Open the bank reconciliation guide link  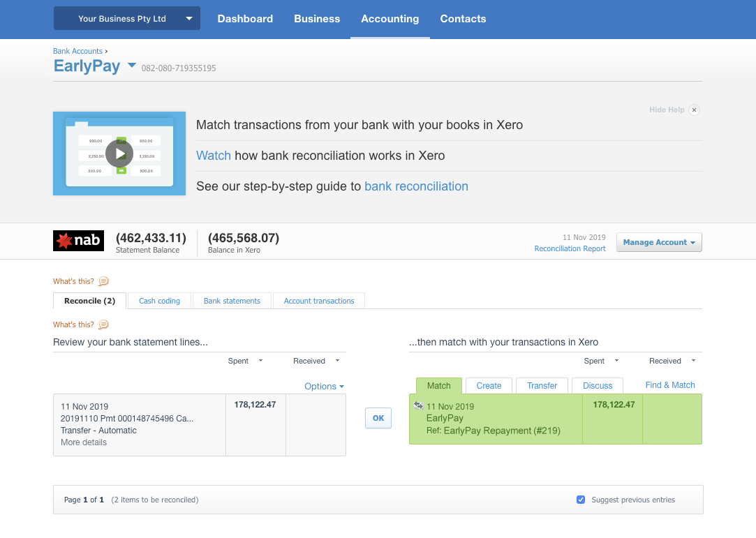click(416, 186)
